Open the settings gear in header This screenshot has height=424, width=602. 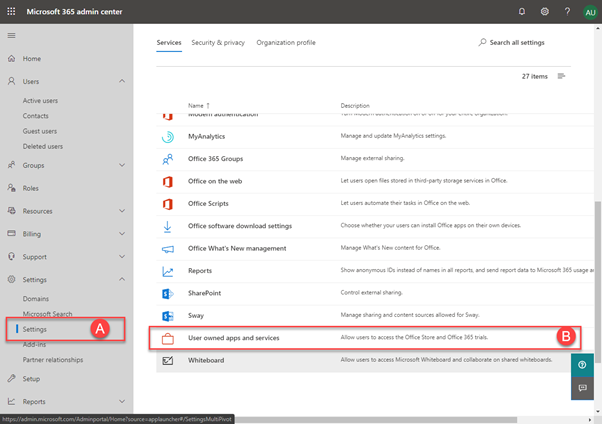tap(544, 12)
